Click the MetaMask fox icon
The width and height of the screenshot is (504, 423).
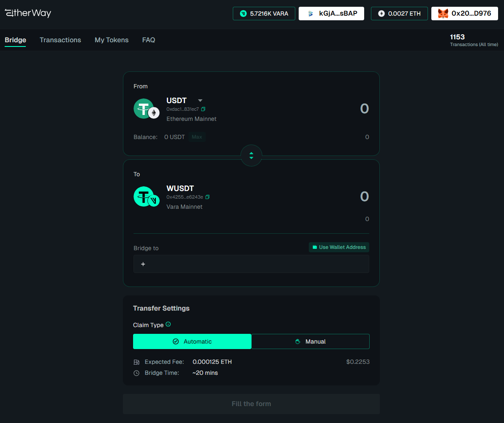point(443,14)
